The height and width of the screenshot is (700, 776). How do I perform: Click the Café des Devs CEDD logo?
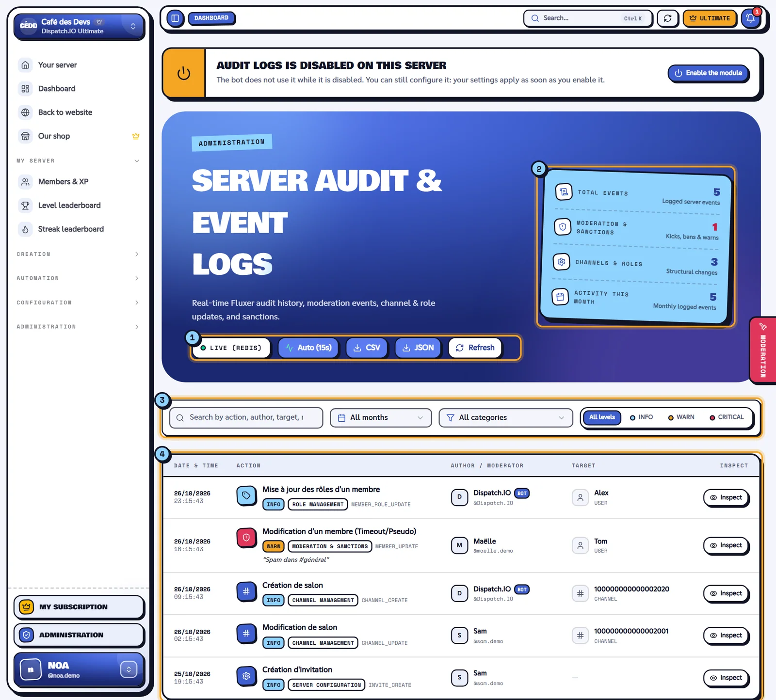click(x=28, y=26)
